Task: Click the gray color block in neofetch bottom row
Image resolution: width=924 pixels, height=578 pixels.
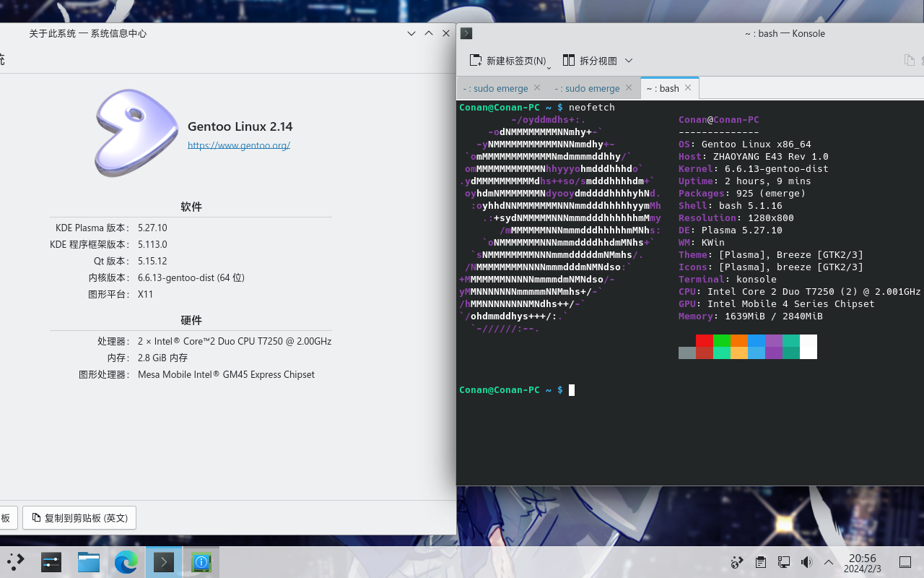Action: pyautogui.click(x=687, y=353)
